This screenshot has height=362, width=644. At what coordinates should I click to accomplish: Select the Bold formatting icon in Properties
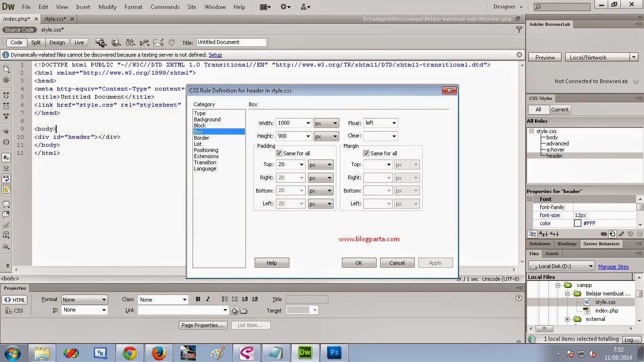tap(198, 299)
